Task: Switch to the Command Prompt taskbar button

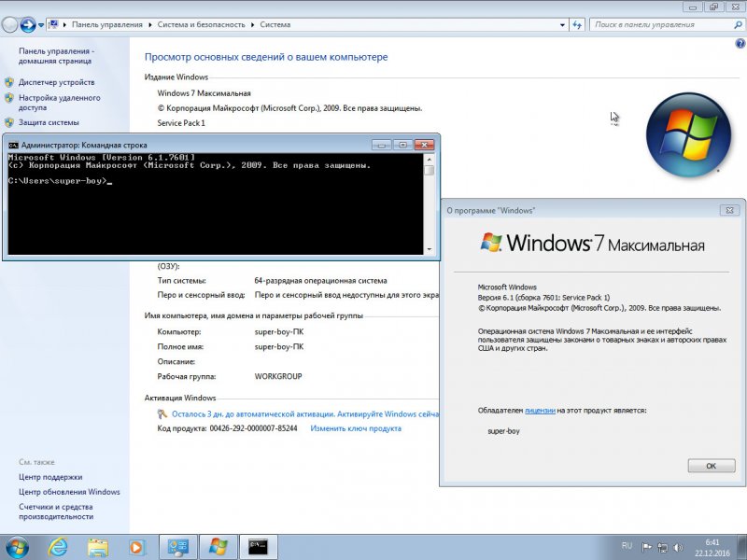Action: click(x=258, y=547)
